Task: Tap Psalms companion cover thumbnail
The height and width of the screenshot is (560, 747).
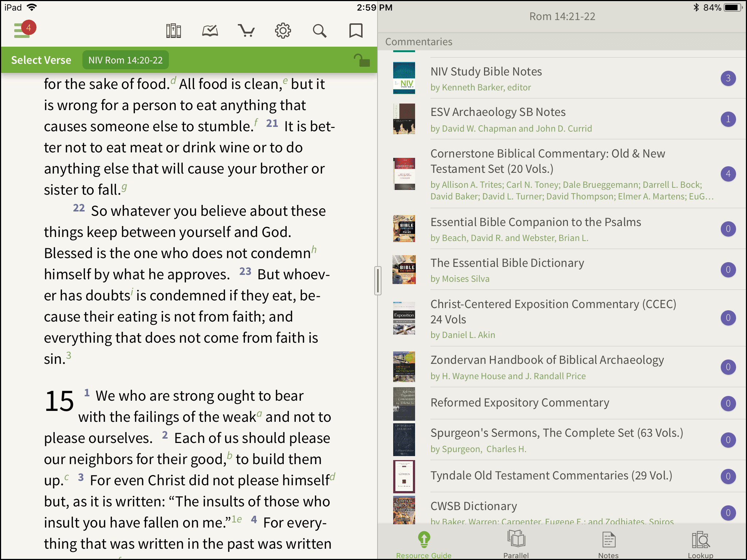Action: coord(404,229)
